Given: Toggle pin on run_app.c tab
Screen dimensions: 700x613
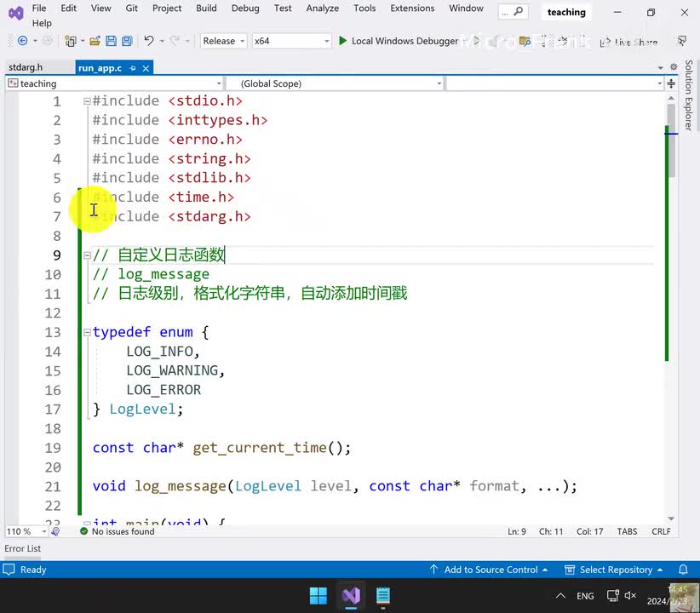Looking at the screenshot, I should pyautogui.click(x=133, y=68).
